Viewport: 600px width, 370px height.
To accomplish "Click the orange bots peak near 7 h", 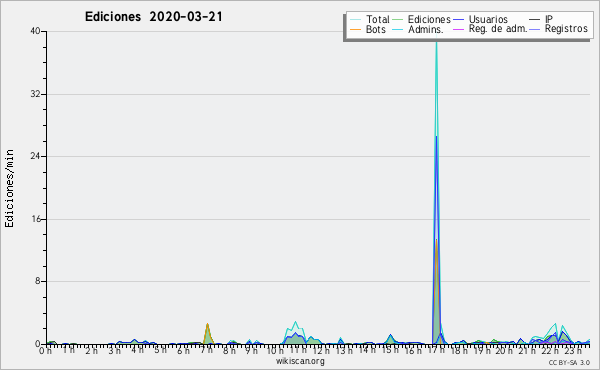I will tap(207, 325).
